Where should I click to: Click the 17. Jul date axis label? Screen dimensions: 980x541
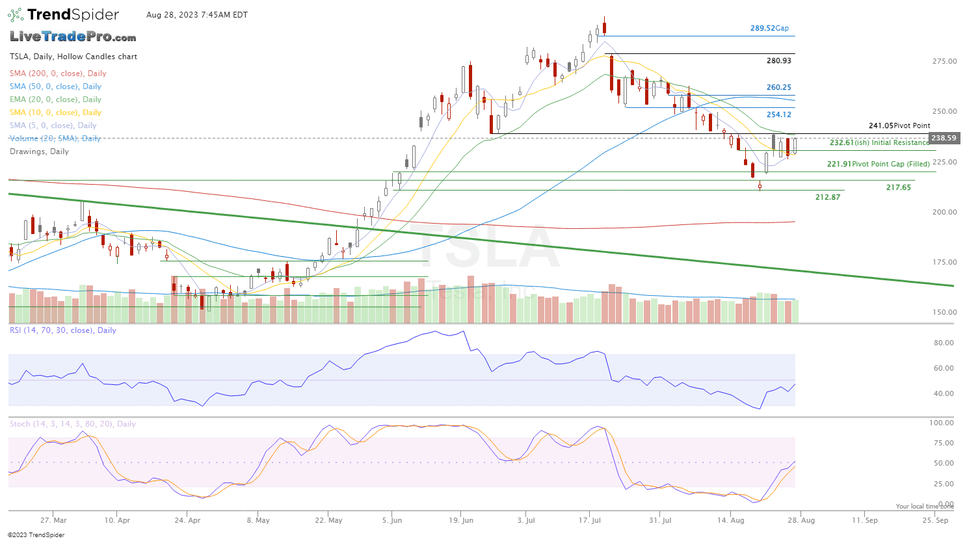pyautogui.click(x=590, y=520)
